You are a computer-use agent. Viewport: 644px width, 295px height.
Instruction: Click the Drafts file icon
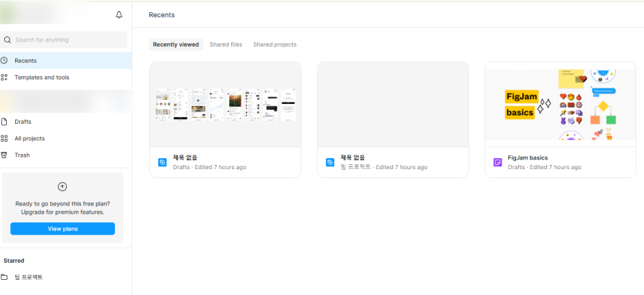pyautogui.click(x=4, y=122)
